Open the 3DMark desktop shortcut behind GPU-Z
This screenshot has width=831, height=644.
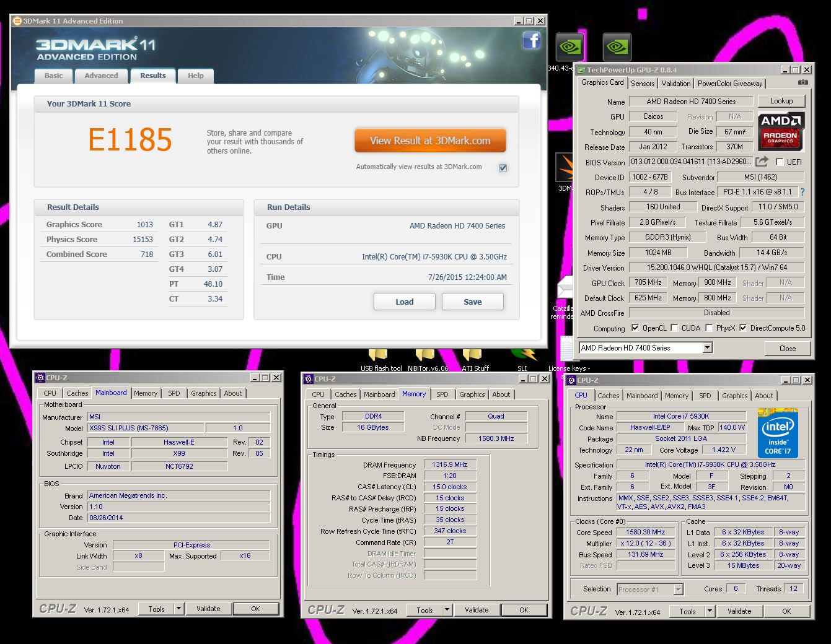coord(565,168)
